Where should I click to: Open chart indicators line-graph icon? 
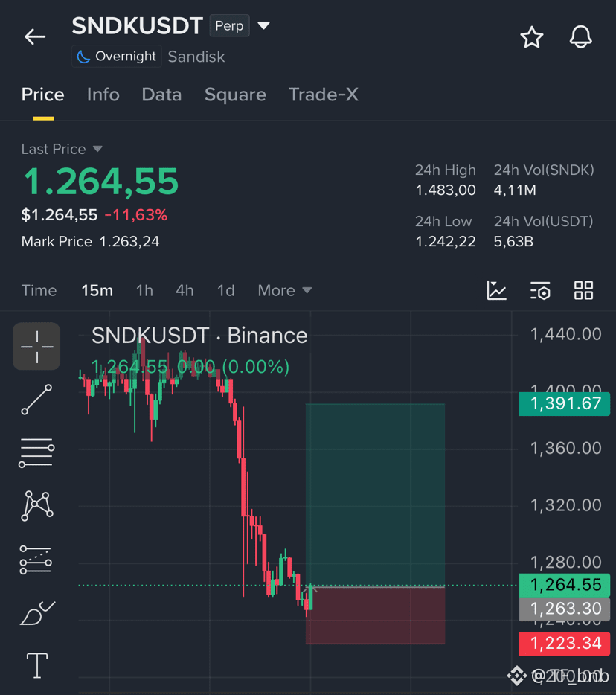point(496,291)
